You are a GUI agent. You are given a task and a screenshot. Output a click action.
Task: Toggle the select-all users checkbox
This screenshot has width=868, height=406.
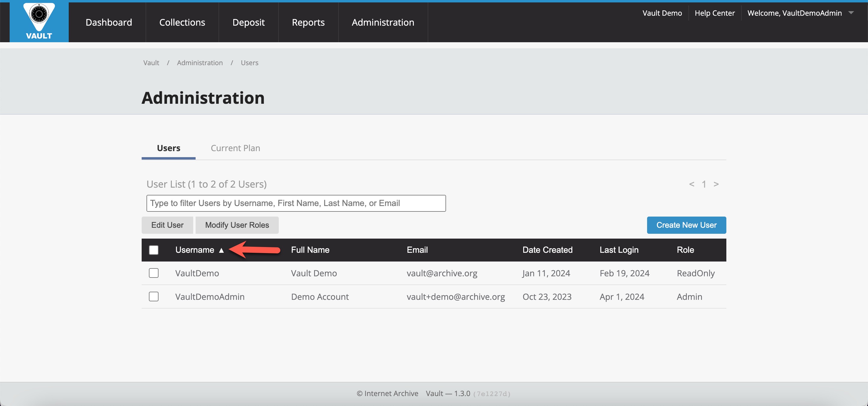click(154, 250)
